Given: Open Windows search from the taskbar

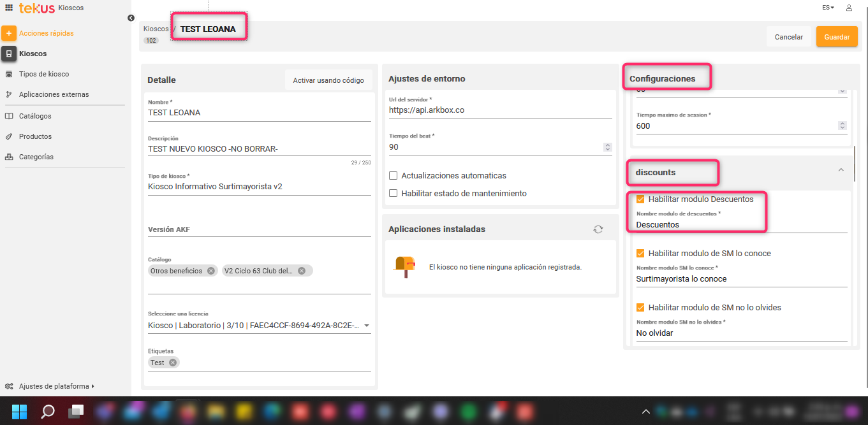Looking at the screenshot, I should tap(48, 411).
